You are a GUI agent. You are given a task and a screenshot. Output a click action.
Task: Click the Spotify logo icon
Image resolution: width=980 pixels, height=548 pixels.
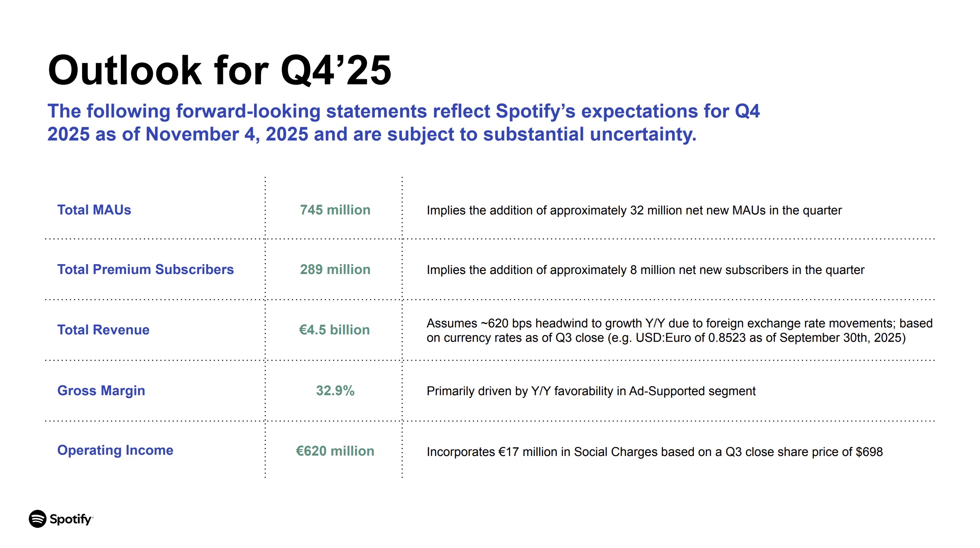pos(37,519)
